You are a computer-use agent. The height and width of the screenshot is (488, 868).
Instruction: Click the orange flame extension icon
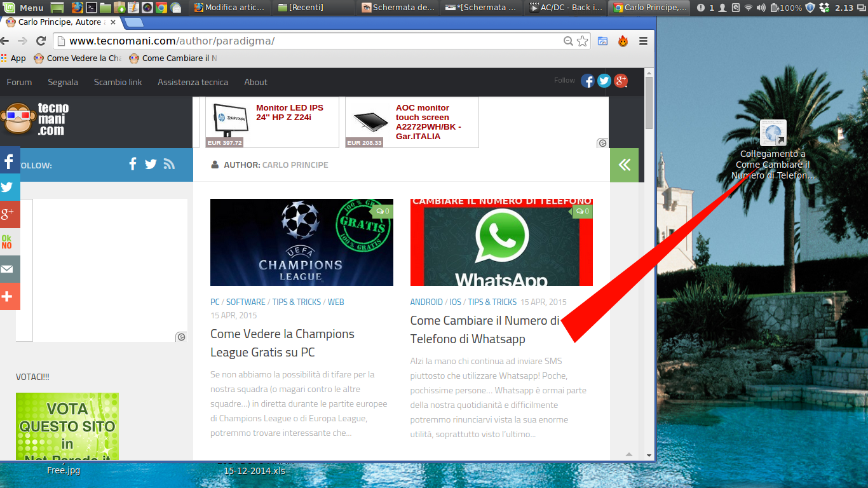623,41
